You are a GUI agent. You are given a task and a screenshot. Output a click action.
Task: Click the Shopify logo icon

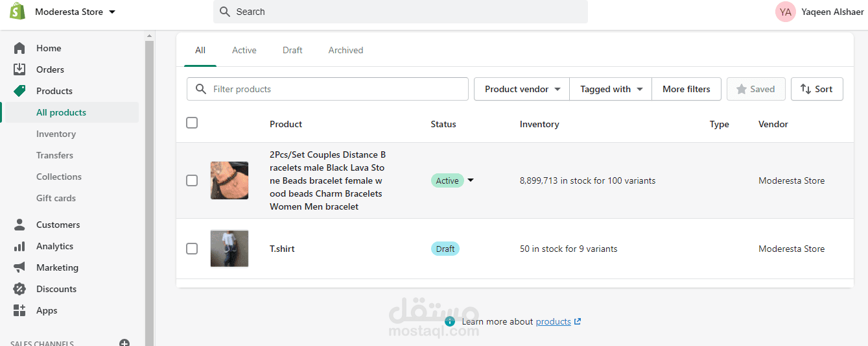point(18,12)
